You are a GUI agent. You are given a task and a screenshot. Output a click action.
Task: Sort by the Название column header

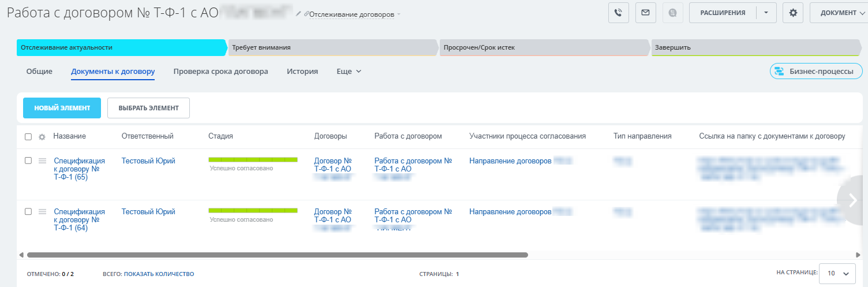coord(69,136)
